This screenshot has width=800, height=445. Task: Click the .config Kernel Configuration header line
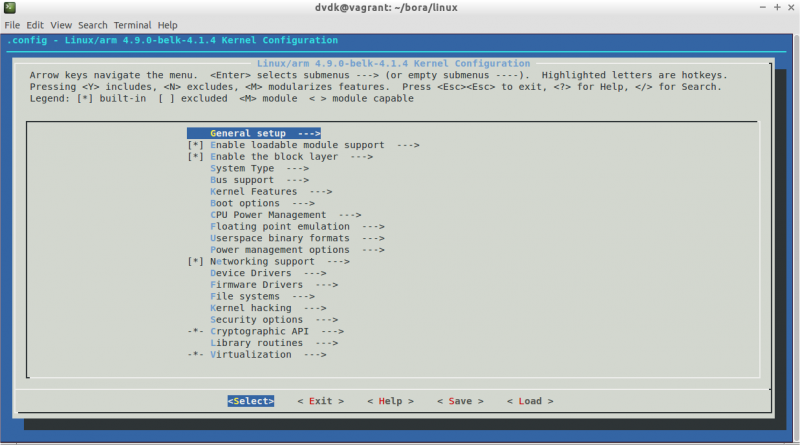(x=172, y=40)
